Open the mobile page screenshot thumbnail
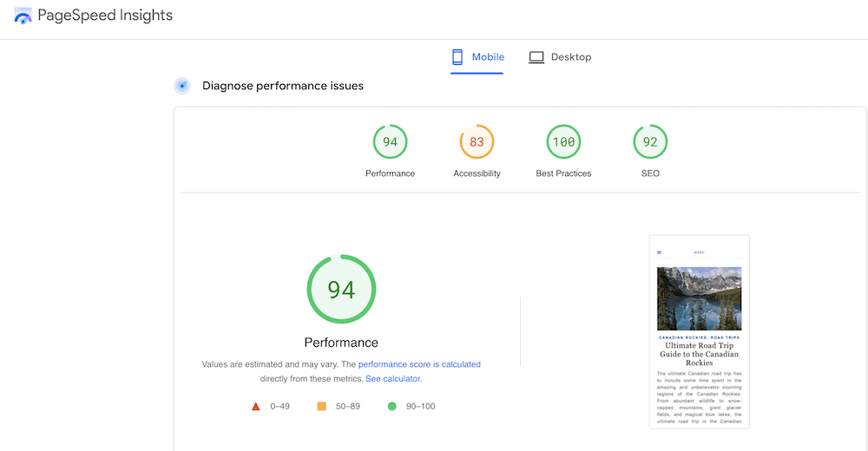The width and height of the screenshot is (868, 451). coord(699,331)
